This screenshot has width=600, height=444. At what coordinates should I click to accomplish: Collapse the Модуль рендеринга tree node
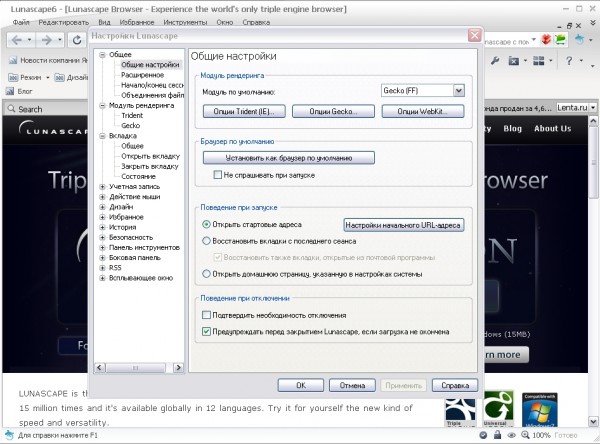(102, 105)
